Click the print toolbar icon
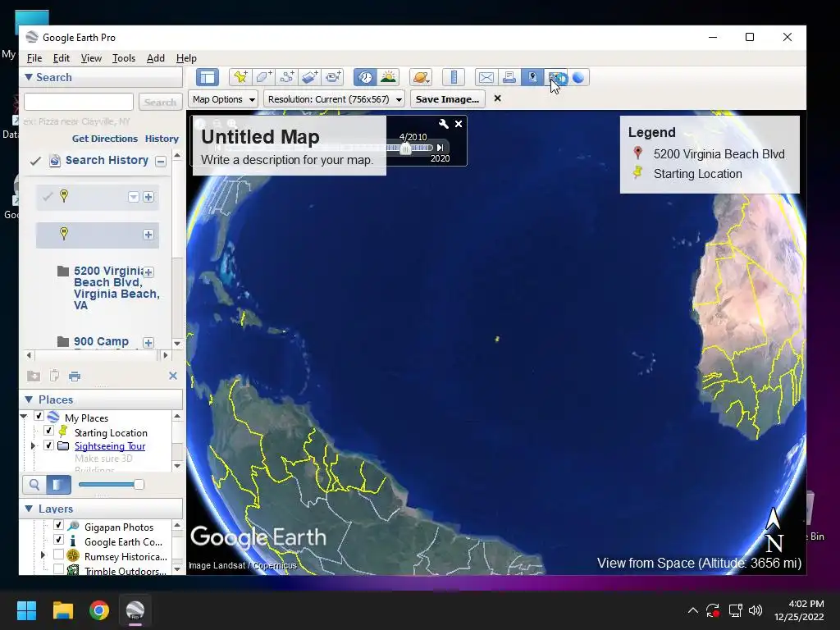This screenshot has width=840, height=630. click(x=509, y=78)
